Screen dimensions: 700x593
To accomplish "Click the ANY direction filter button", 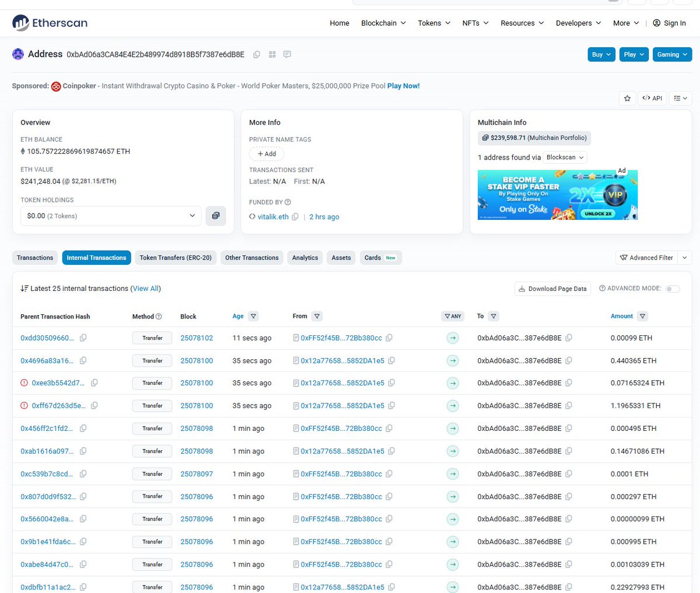I will coord(453,316).
